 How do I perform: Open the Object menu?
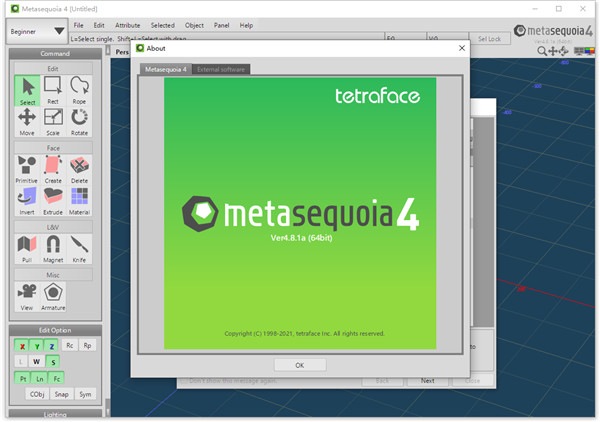click(194, 25)
